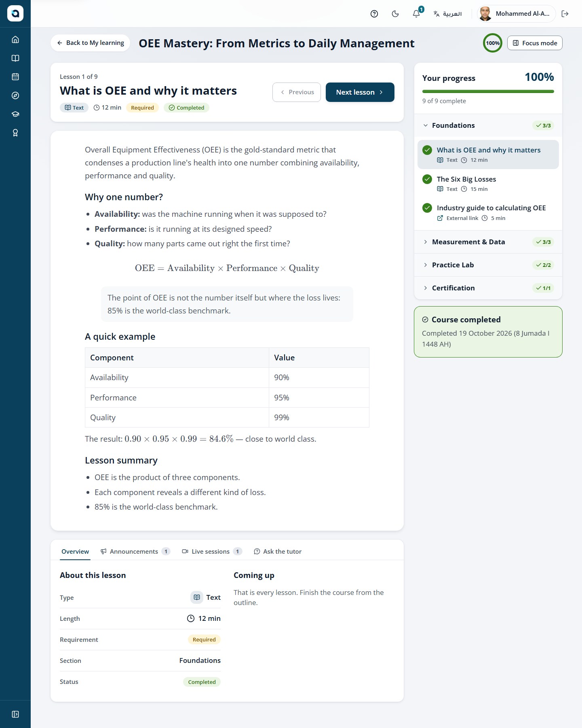Switch language to العربية

[447, 14]
